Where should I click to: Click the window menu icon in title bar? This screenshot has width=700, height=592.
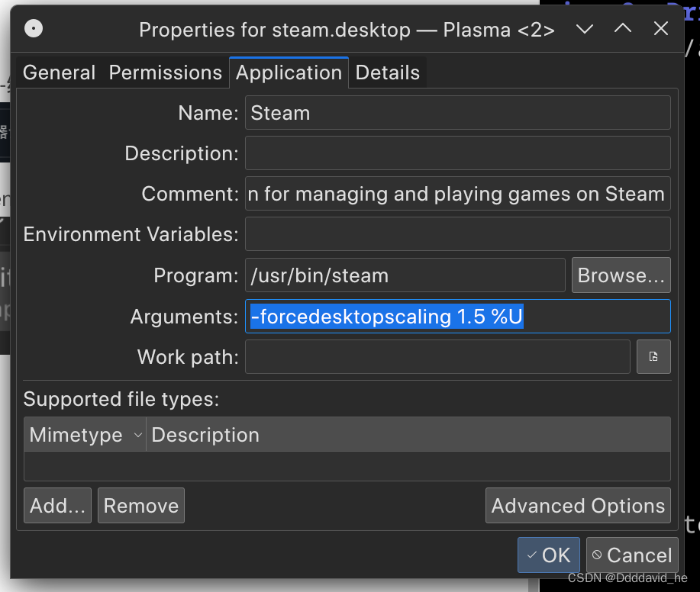(34, 29)
